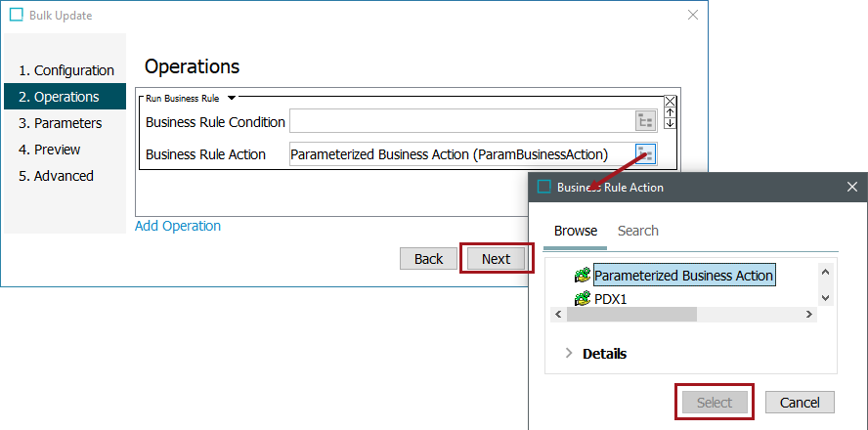Open the 1. Configuration step
Image resolution: width=868 pixels, height=430 pixels.
65,70
